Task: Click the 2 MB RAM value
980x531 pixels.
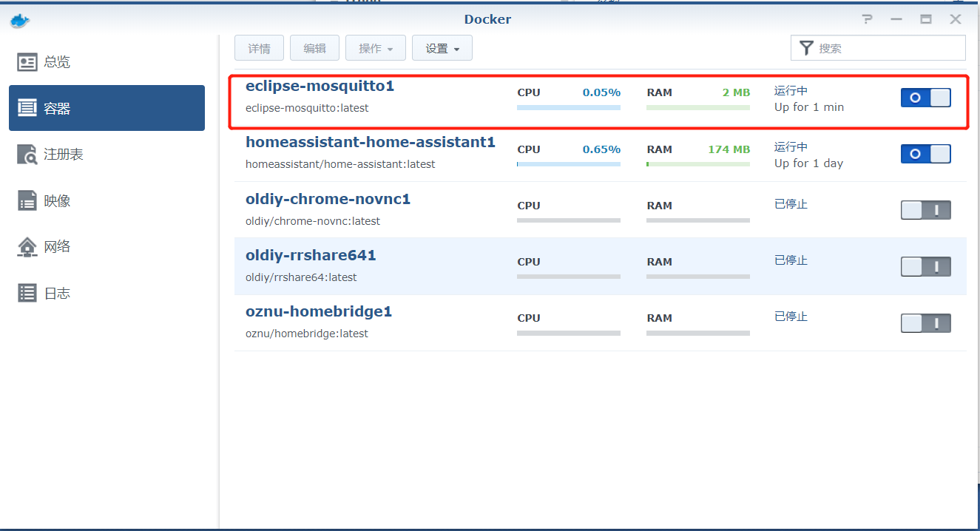Action: pyautogui.click(x=736, y=92)
